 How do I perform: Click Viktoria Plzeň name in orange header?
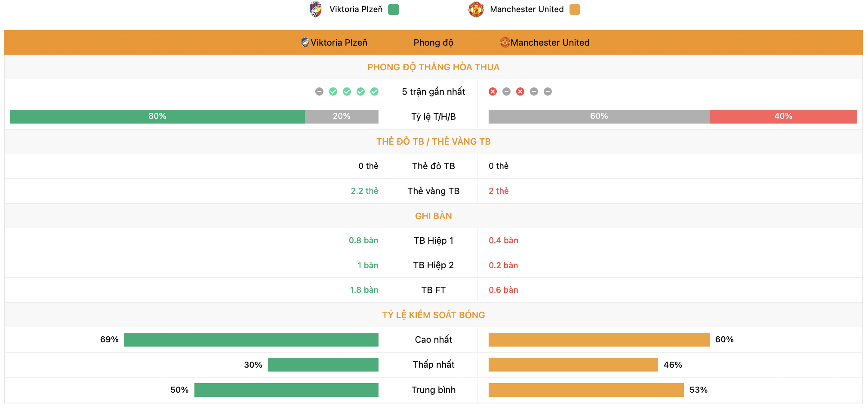[x=339, y=42]
